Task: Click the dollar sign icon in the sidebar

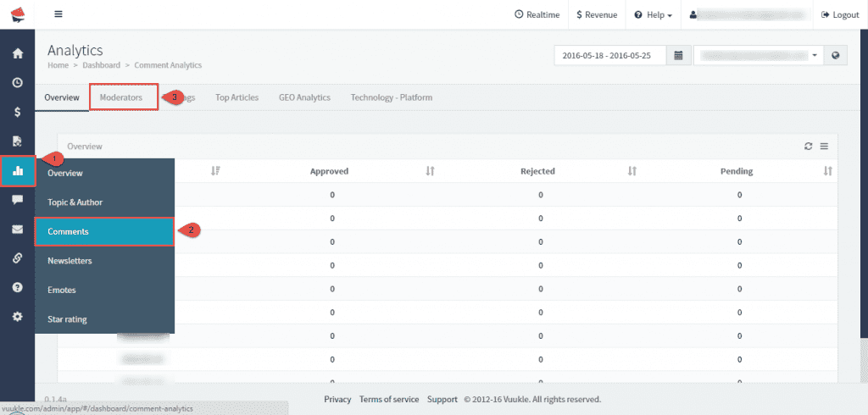Action: pos(17,112)
